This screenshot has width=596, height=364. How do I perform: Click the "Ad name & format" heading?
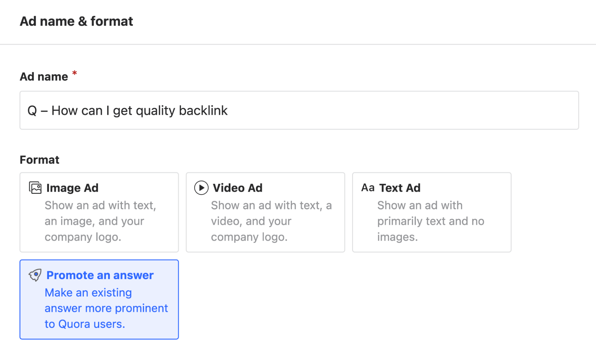tap(76, 21)
